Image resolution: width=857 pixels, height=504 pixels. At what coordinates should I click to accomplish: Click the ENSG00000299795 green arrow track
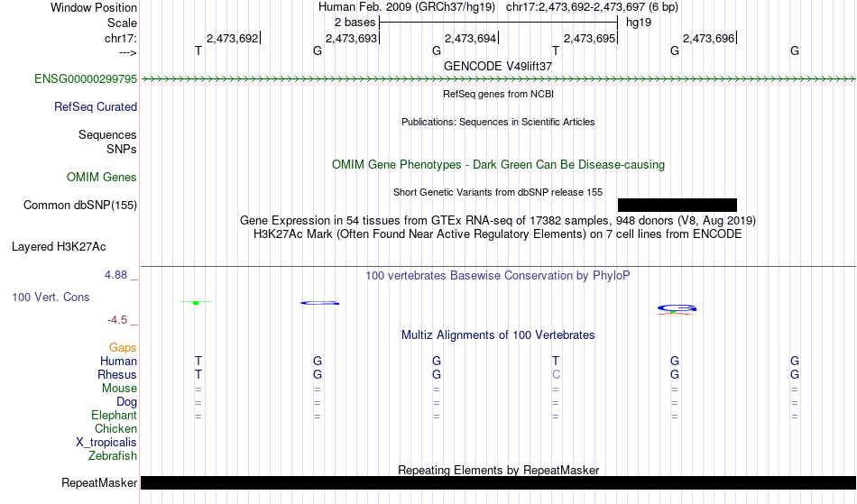click(x=498, y=79)
